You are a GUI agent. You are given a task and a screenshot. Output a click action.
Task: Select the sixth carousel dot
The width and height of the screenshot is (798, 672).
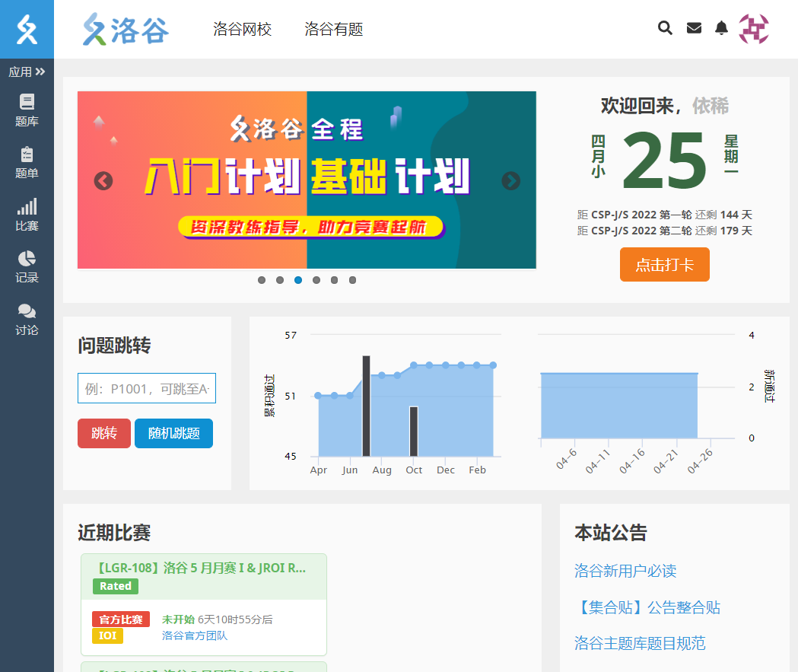click(353, 280)
